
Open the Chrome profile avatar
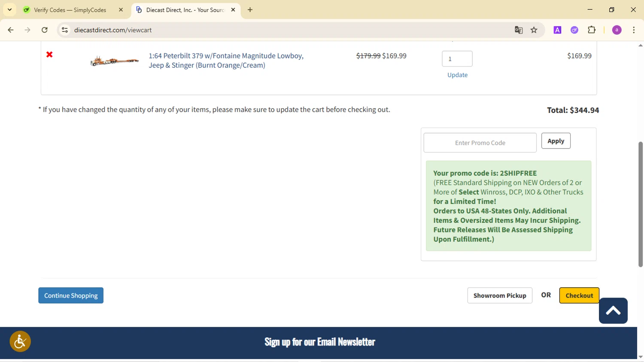pyautogui.click(x=617, y=30)
